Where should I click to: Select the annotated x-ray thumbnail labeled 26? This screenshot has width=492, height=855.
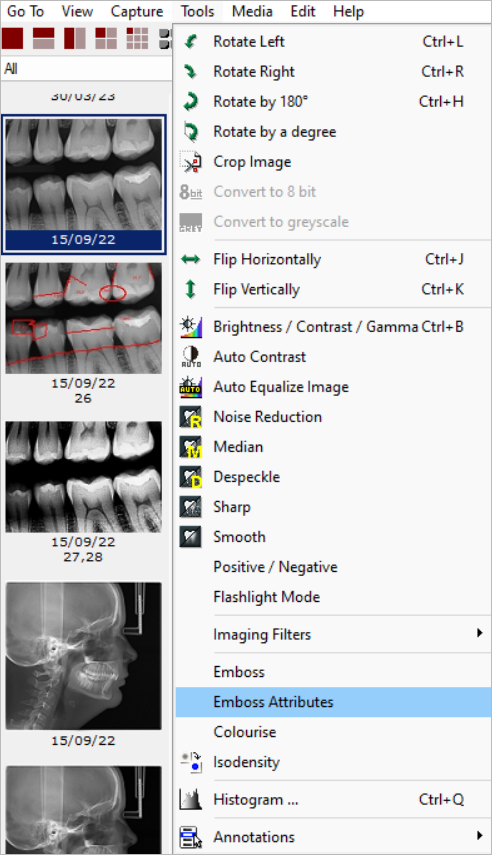83,318
